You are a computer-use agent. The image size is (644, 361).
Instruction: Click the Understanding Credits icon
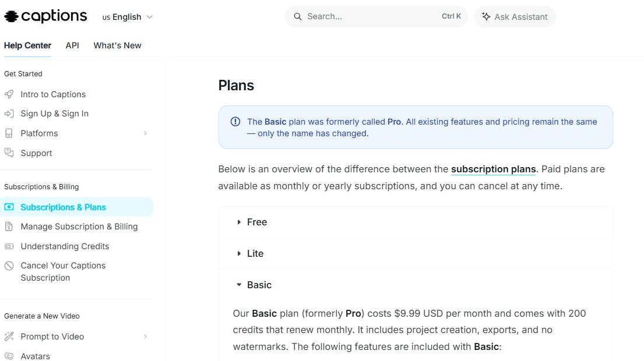[x=9, y=246]
